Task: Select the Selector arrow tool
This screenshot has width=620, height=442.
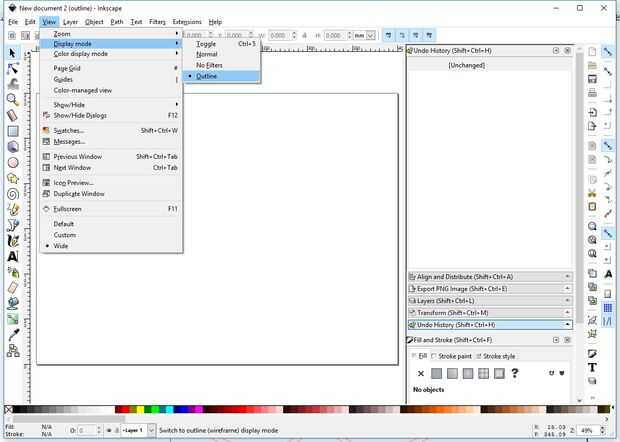Action: tap(12, 53)
